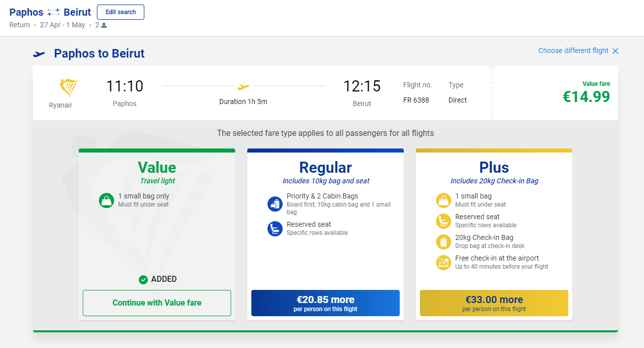
Task: Click the passenger count icon in the header
Action: pyautogui.click(x=104, y=25)
